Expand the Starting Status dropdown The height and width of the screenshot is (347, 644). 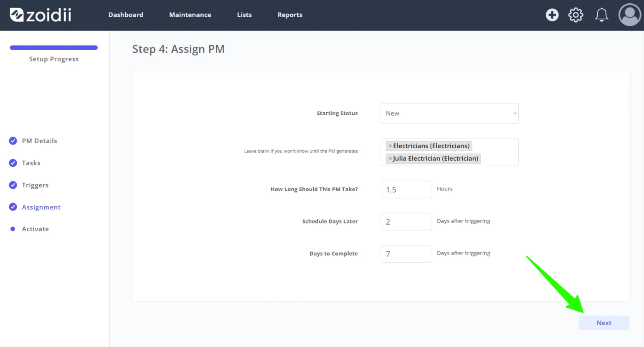449,113
